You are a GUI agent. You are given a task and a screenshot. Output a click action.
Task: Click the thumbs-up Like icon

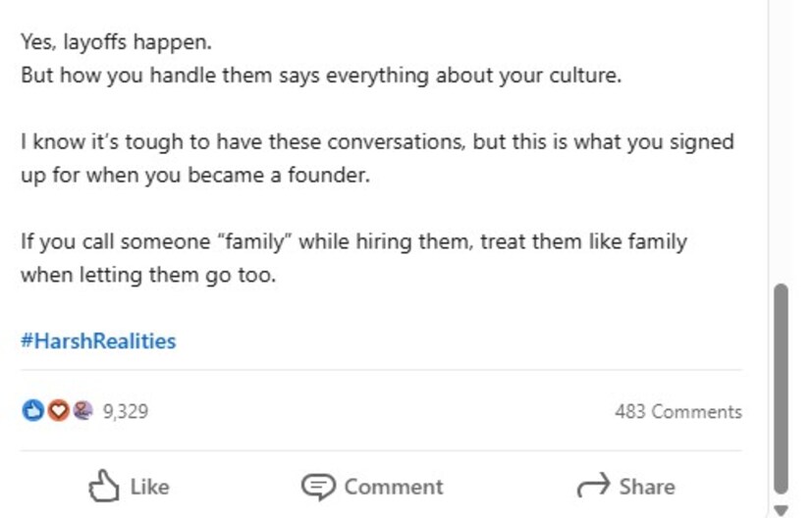point(104,486)
